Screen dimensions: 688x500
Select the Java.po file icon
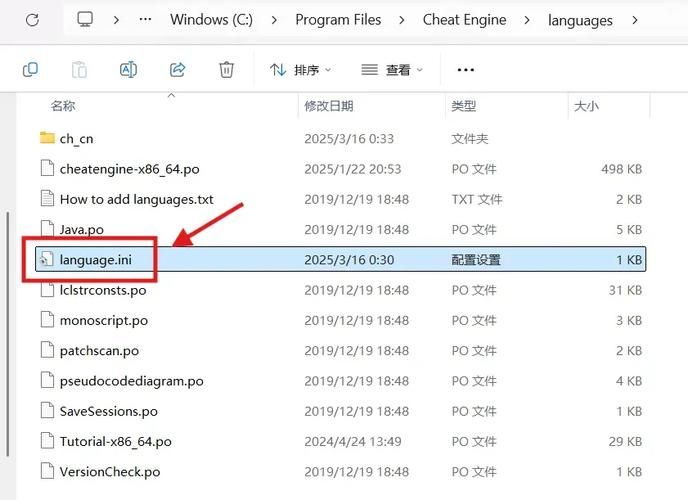click(x=47, y=229)
